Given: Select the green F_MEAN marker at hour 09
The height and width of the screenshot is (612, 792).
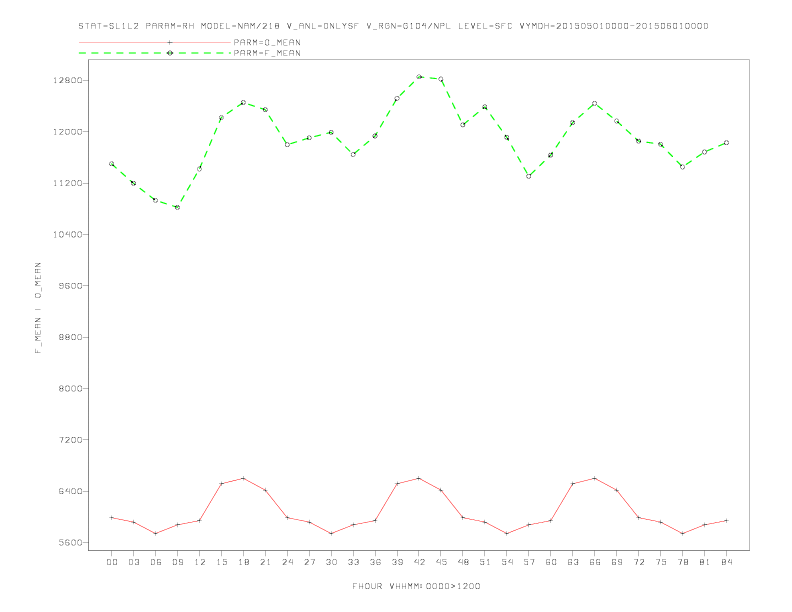Looking at the screenshot, I should coord(177,208).
